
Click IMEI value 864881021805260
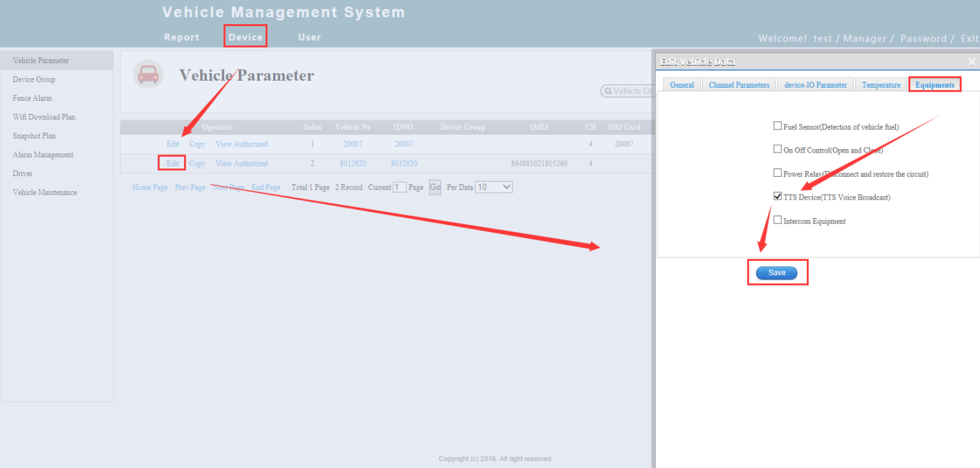(x=539, y=164)
